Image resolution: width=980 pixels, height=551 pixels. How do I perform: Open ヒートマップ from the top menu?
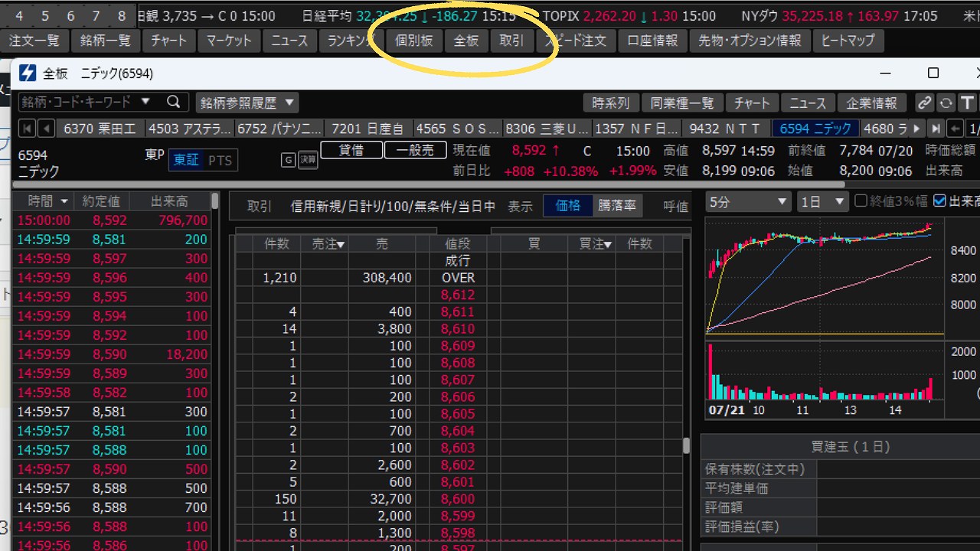click(848, 41)
